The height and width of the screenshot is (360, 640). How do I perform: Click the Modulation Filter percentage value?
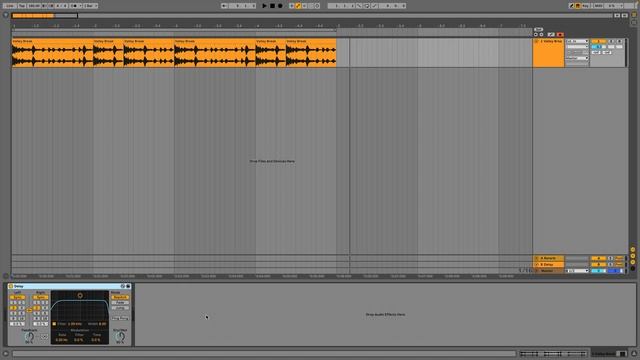[x=79, y=340]
